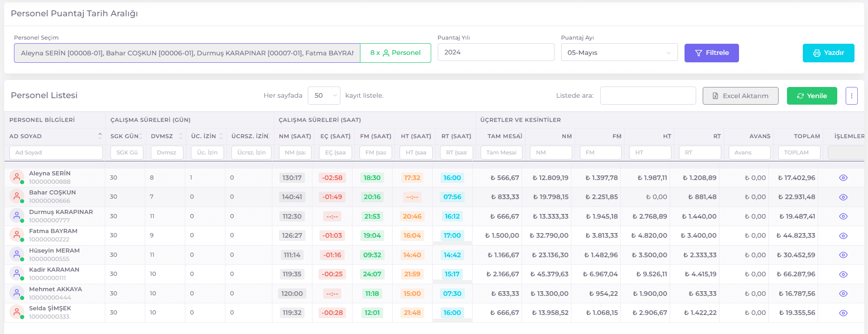The width and height of the screenshot is (868, 334).
Task: Click the Filtrele button
Action: tap(712, 53)
